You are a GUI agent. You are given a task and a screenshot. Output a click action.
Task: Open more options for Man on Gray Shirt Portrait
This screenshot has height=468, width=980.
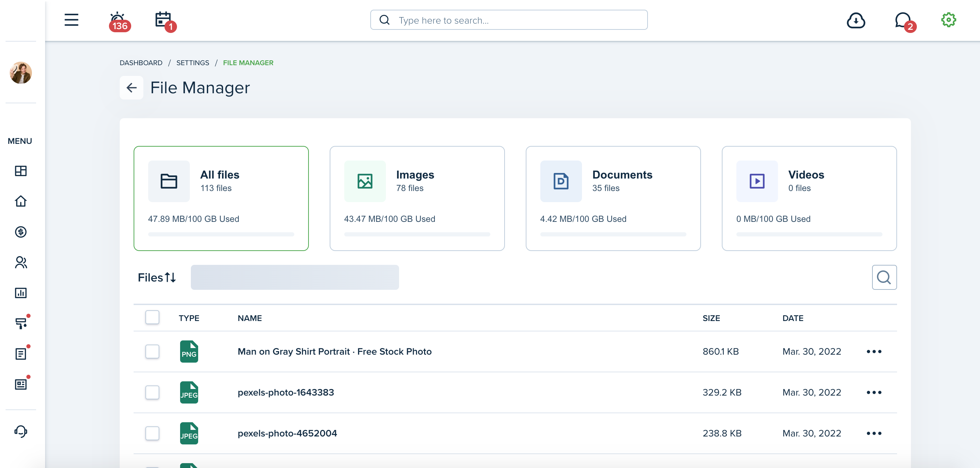[x=874, y=352]
